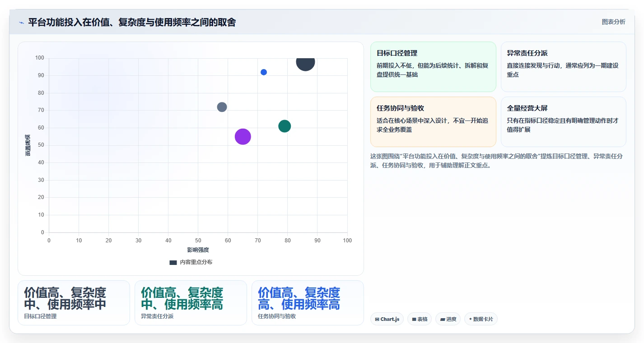Click the 影响强度 x-axis label
Image resolution: width=644 pixels, height=343 pixels.
pos(198,250)
